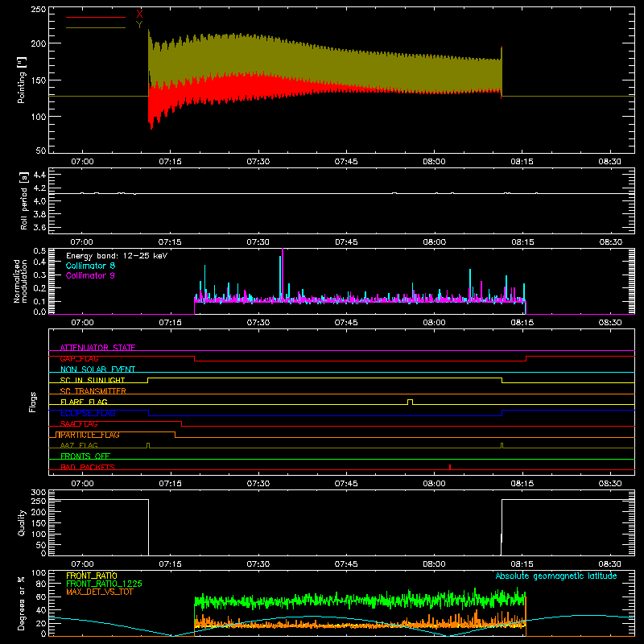Select the SC_TRANSMITTER flag label
644x644 pixels.
tap(93, 391)
